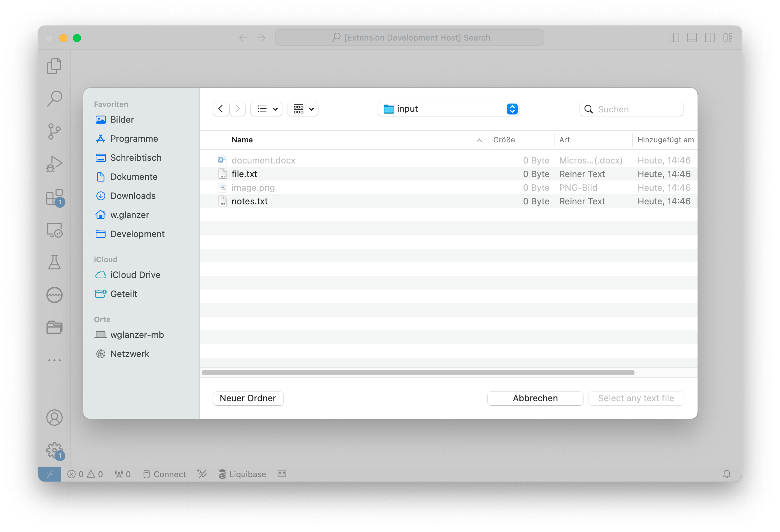Toggle the secondary sidebar layout icon
Screen dimensions: 780x532
(710, 37)
